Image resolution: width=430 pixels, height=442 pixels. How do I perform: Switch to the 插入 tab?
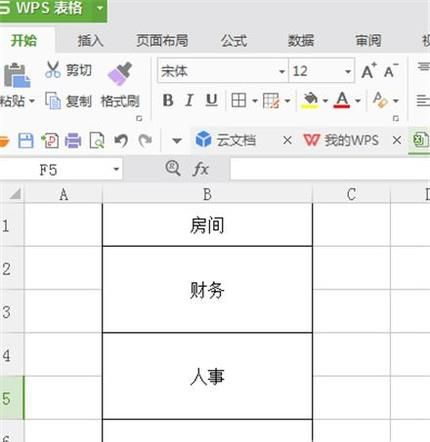click(90, 41)
